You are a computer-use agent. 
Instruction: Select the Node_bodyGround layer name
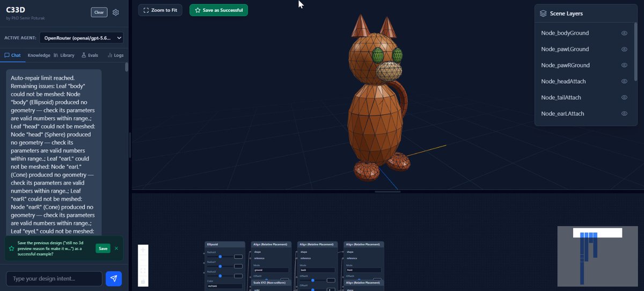[565, 33]
